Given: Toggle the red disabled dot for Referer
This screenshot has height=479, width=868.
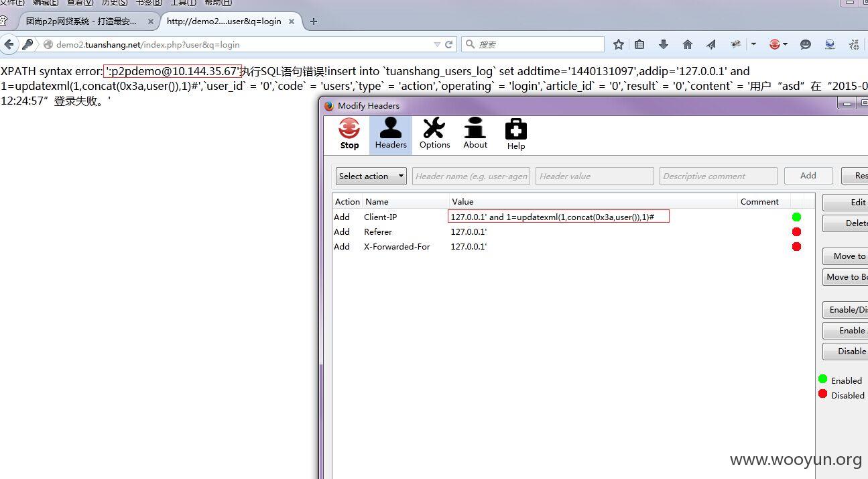Looking at the screenshot, I should (796, 231).
